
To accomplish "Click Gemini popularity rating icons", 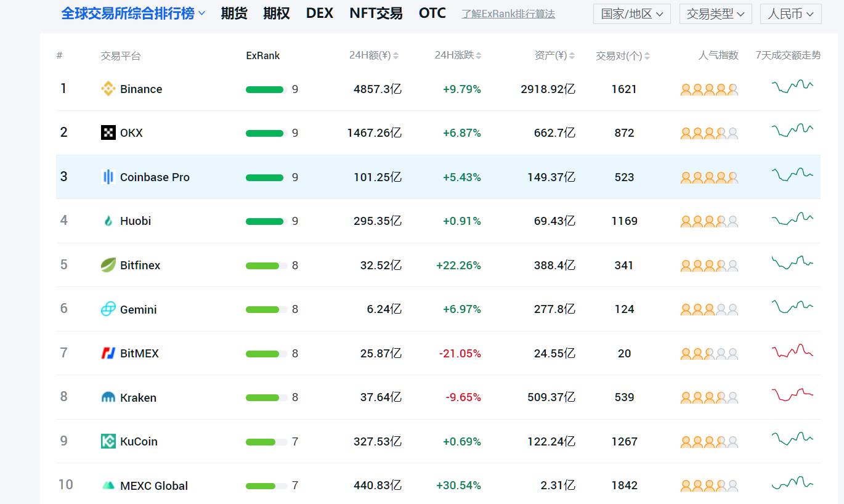I will pos(709,309).
